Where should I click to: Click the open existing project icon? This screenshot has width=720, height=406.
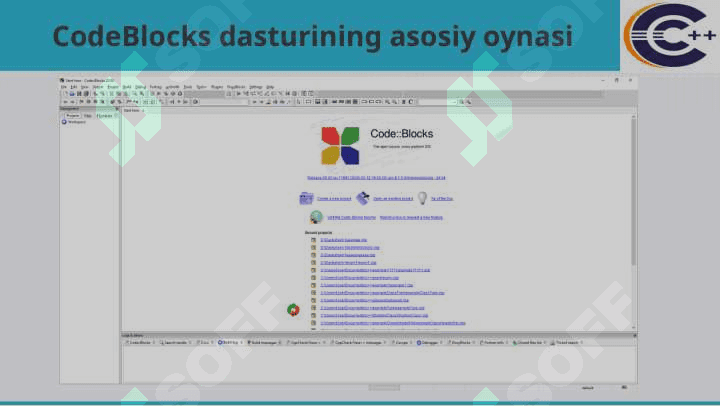(363, 198)
